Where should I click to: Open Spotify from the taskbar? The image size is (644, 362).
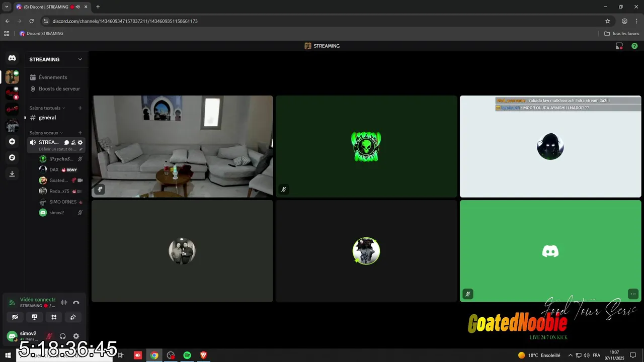(187, 355)
